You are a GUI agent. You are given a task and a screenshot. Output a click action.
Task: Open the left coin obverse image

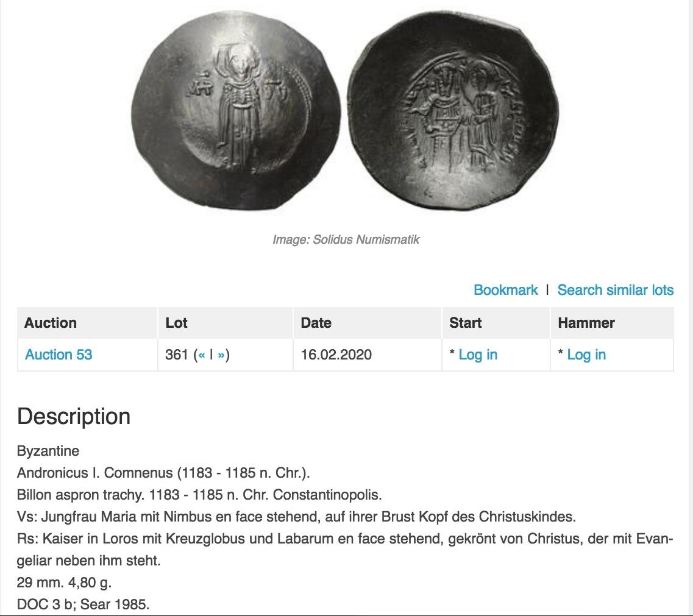[x=235, y=111]
